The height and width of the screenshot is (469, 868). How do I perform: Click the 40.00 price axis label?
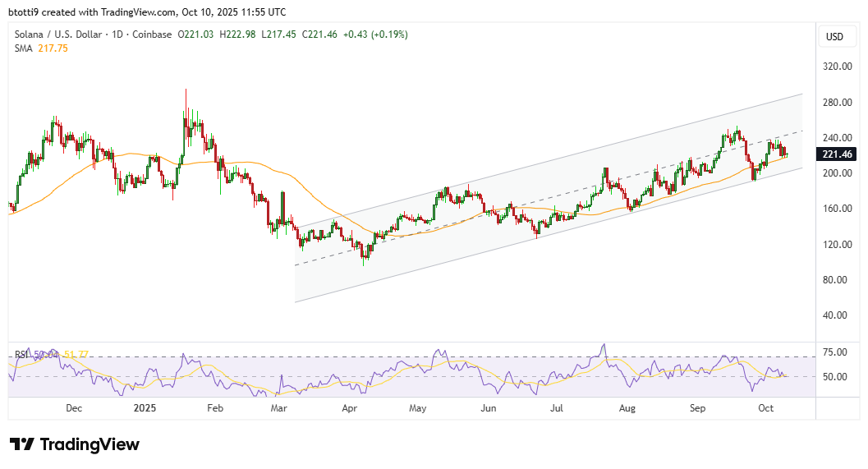point(837,315)
